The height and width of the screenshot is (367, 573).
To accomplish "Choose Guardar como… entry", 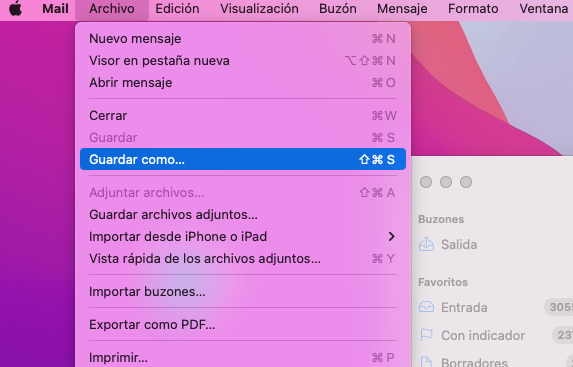I will 243,159.
